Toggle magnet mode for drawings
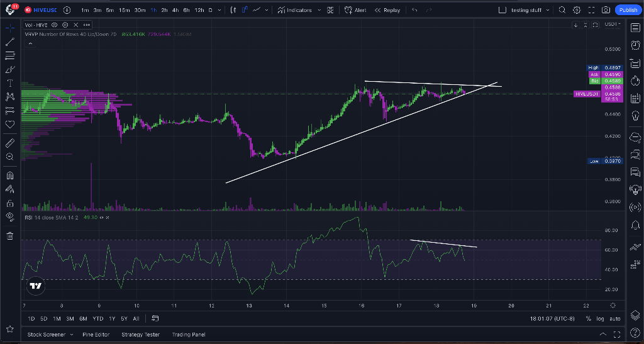The height and width of the screenshot is (344, 644). (x=10, y=175)
